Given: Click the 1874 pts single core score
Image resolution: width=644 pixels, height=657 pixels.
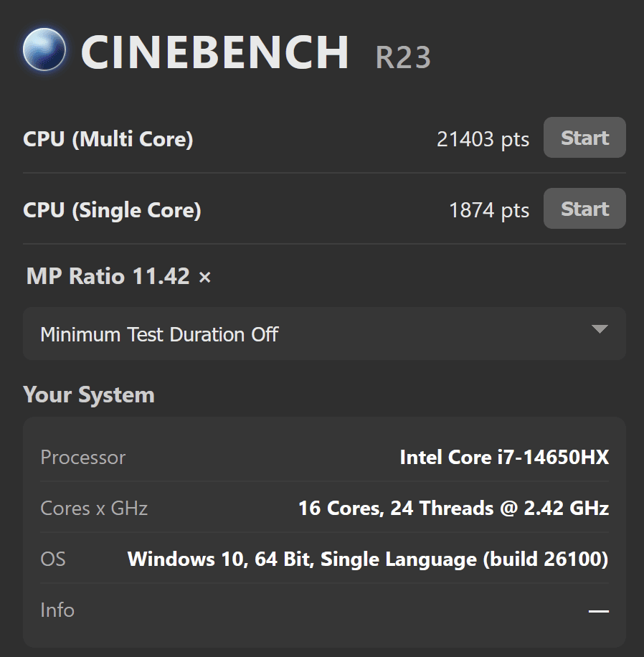Looking at the screenshot, I should (489, 209).
